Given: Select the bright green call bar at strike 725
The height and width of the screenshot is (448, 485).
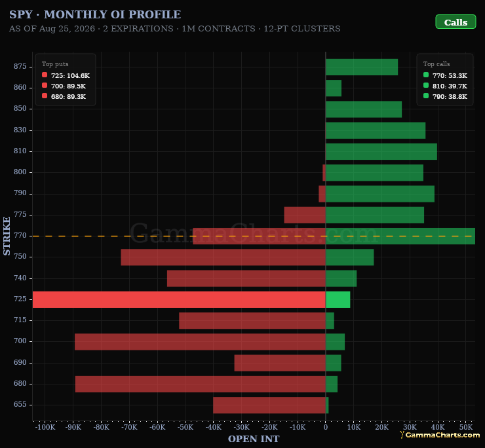Looking at the screenshot, I should click(338, 299).
